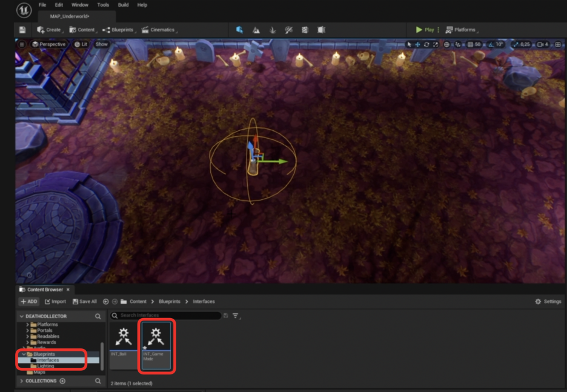This screenshot has width=567, height=392.
Task: Open grid snap value 50 dropdown
Action: click(478, 44)
